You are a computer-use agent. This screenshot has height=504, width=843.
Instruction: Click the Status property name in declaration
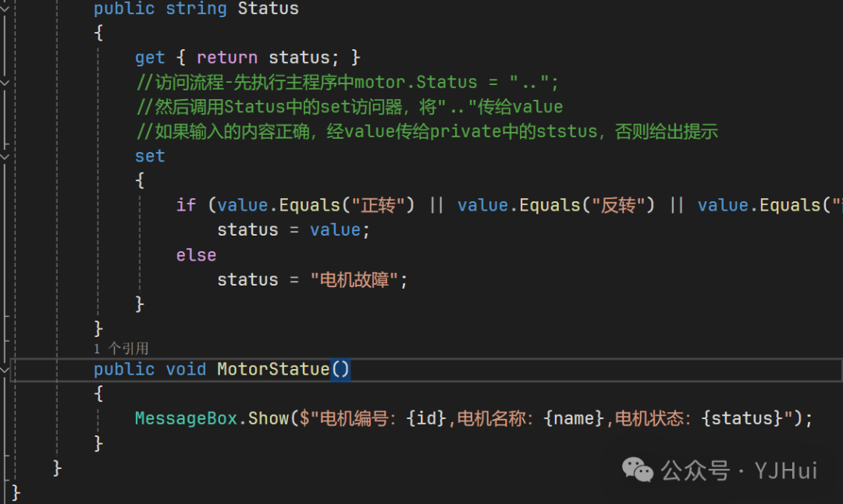pyautogui.click(x=268, y=9)
